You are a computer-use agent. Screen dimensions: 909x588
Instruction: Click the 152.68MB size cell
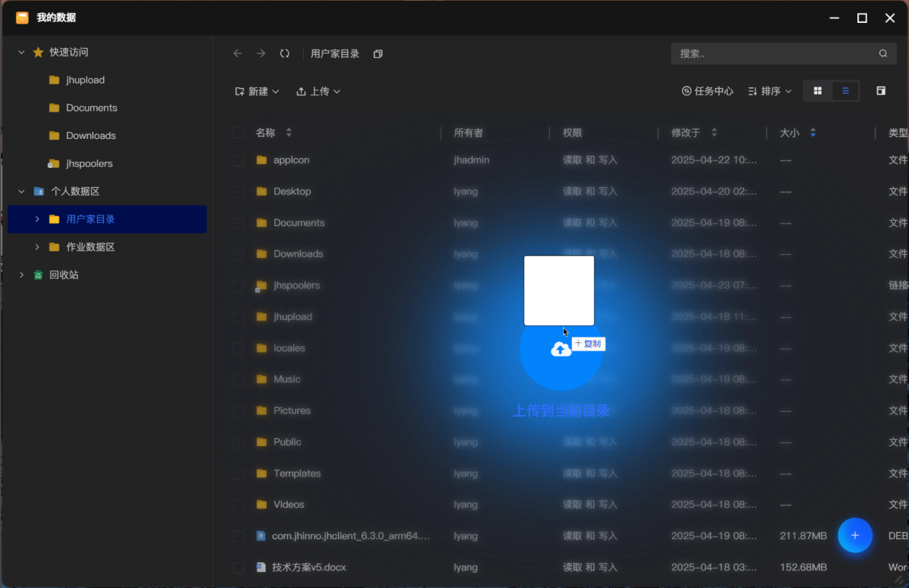(x=803, y=567)
